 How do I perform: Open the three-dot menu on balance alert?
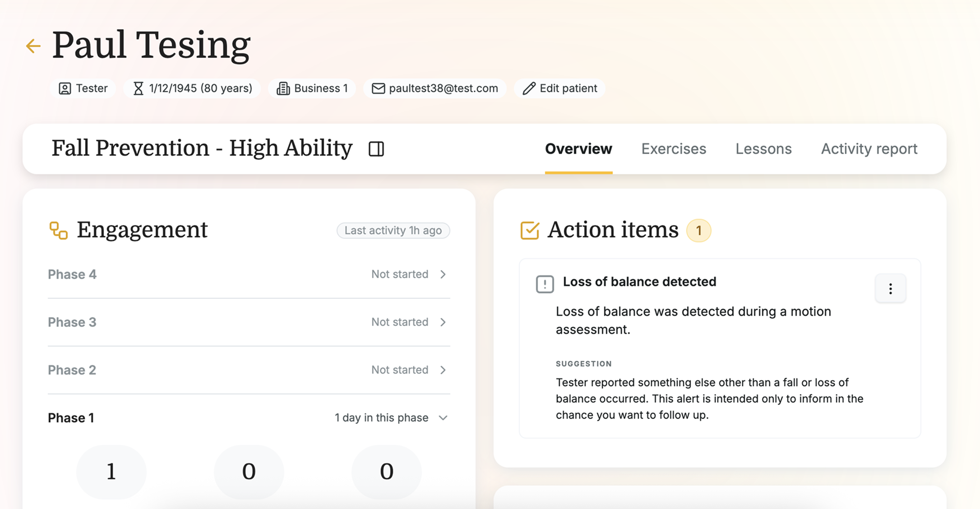890,288
